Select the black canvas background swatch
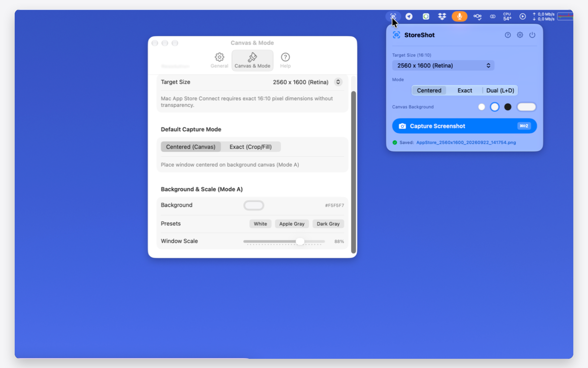588x368 pixels. click(x=508, y=107)
